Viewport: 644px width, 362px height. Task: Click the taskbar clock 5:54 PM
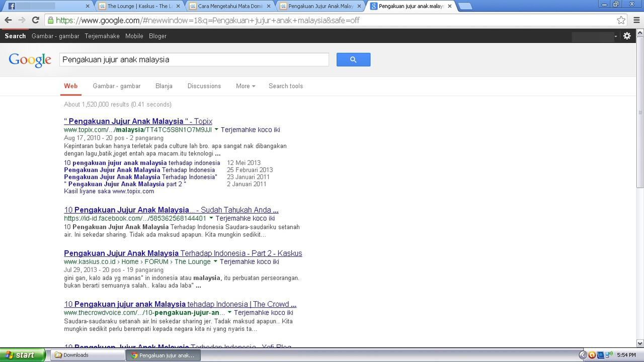pyautogui.click(x=626, y=355)
